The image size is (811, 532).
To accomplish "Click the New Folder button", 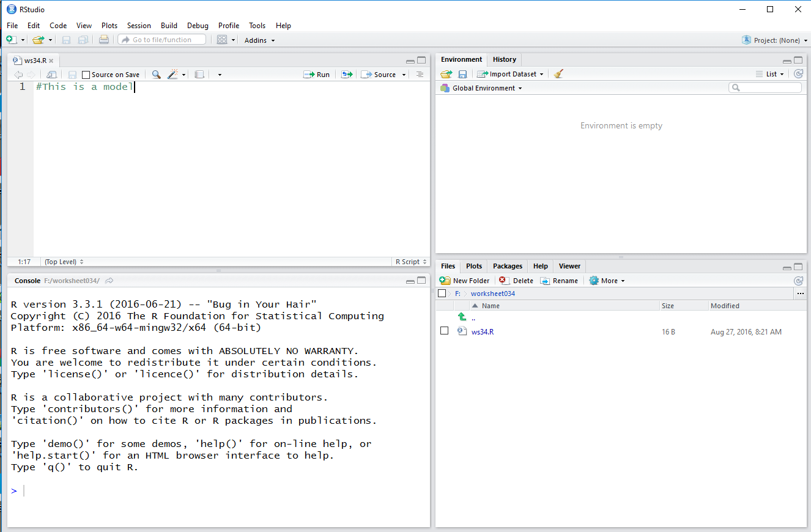I will point(465,281).
